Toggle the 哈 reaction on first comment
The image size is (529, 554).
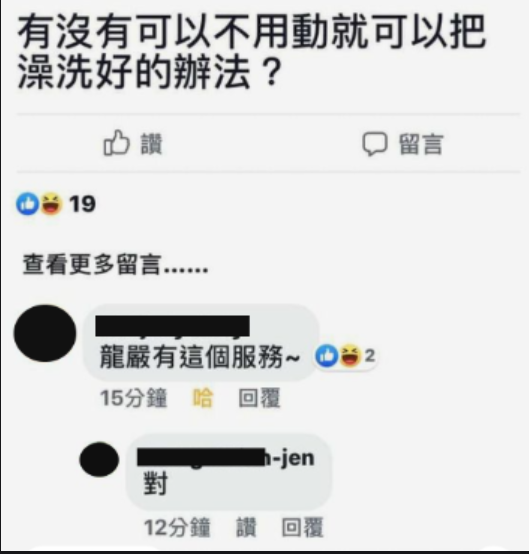tap(203, 398)
